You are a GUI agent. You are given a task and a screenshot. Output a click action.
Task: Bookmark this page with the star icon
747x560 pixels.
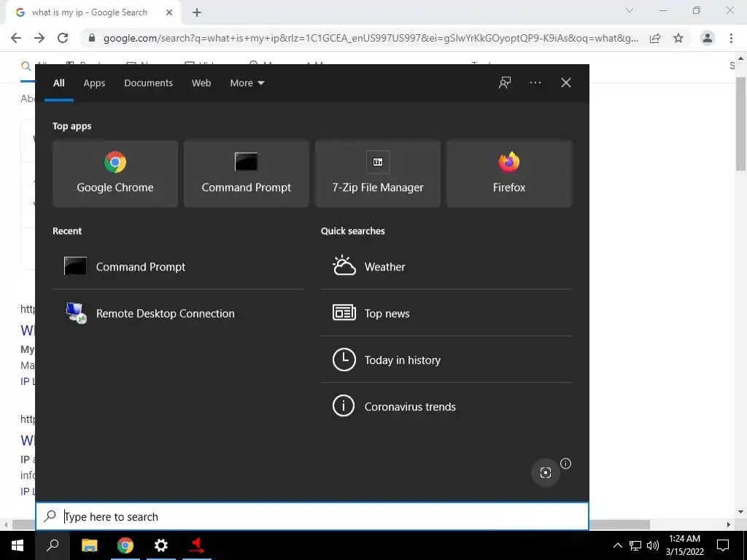pos(678,38)
